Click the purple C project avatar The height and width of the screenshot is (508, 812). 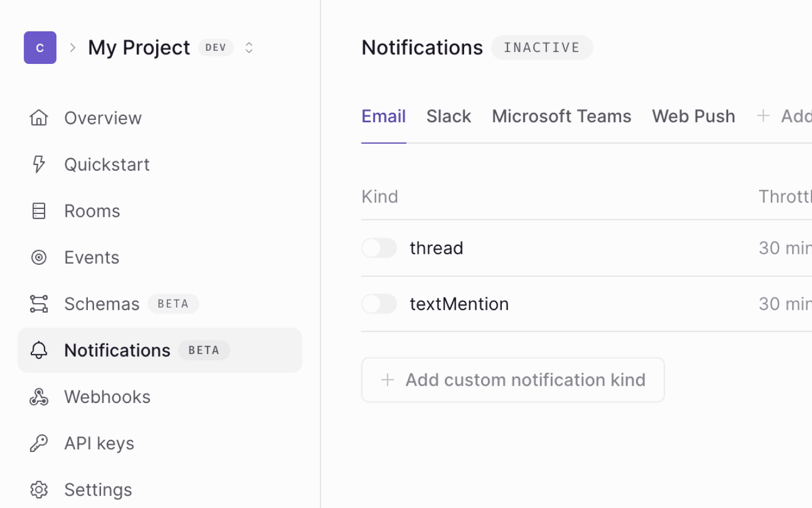click(x=40, y=47)
